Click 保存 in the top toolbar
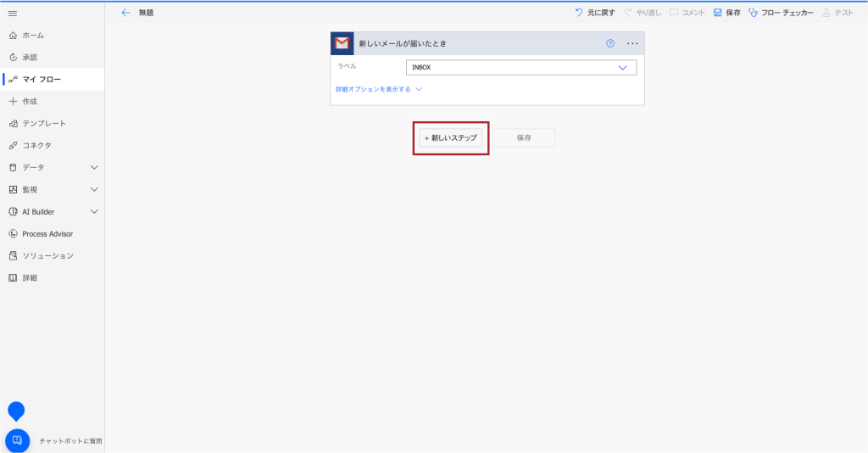 click(x=727, y=13)
